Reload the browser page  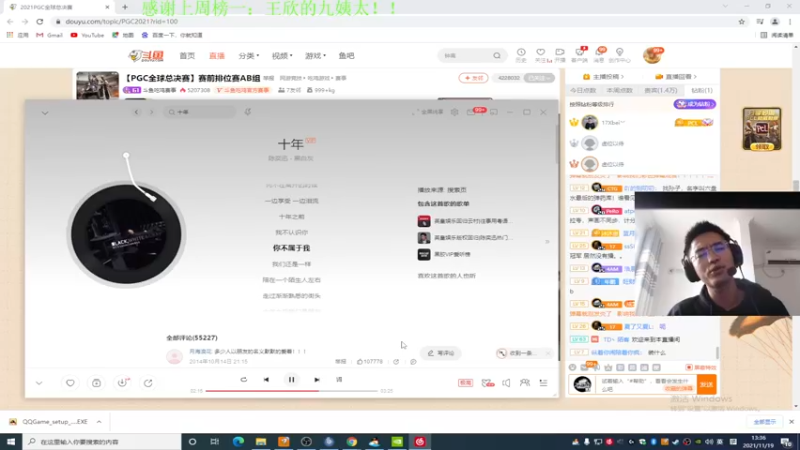coord(40,21)
